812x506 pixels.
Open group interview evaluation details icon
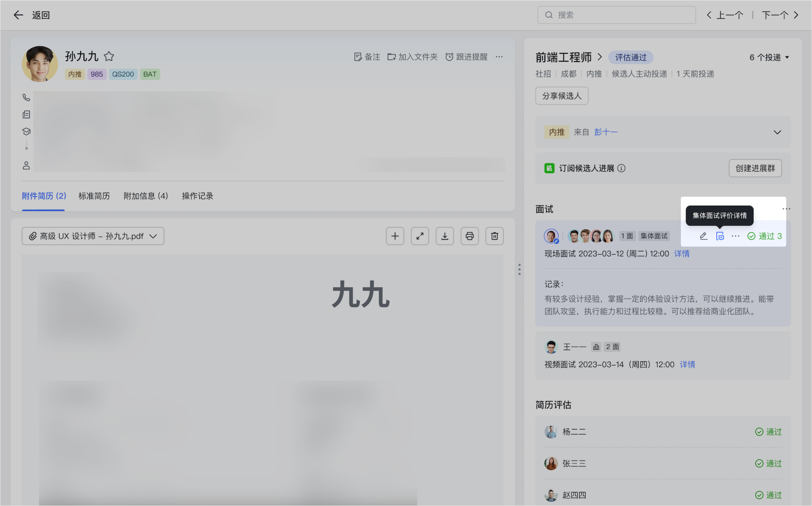[x=720, y=236]
